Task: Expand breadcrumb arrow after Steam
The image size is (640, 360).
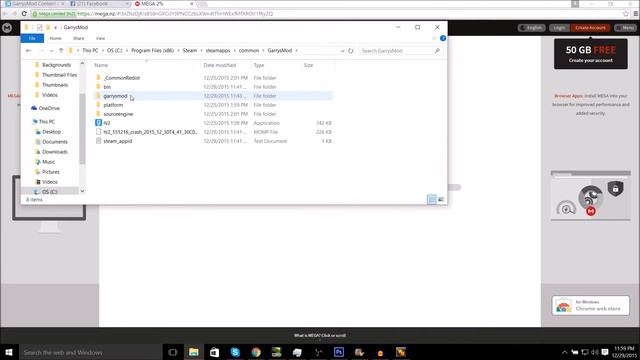Action: pos(201,51)
